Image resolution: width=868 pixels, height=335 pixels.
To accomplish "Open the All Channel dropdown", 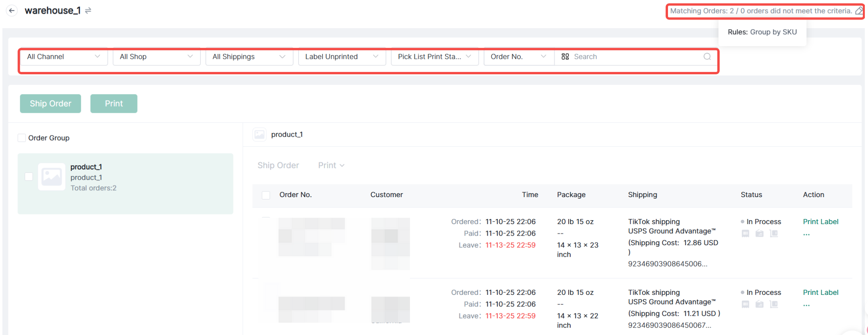I will click(63, 57).
